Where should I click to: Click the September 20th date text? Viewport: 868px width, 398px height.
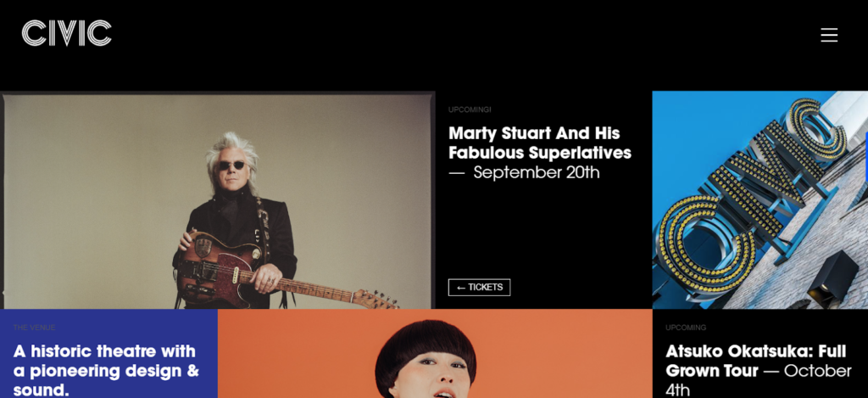coord(537,172)
